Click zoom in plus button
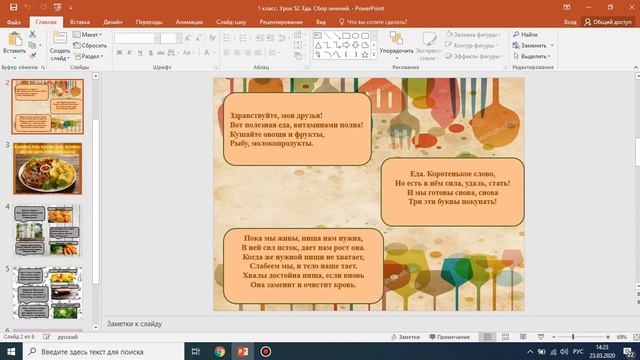640x360 pixels. click(608, 337)
